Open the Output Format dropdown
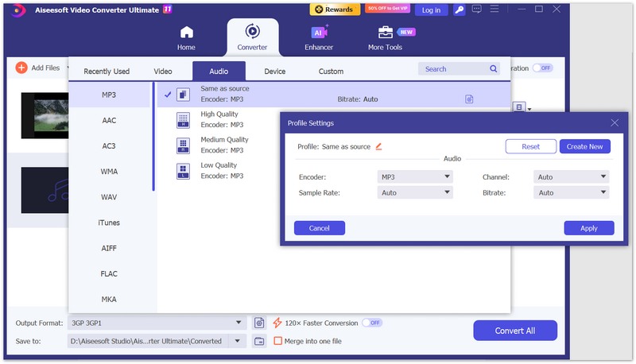The width and height of the screenshot is (636, 364). tap(157, 323)
